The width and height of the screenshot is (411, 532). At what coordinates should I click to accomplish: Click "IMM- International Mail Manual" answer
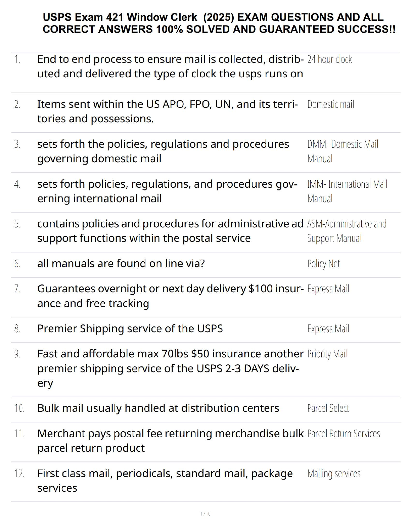pos(347,191)
